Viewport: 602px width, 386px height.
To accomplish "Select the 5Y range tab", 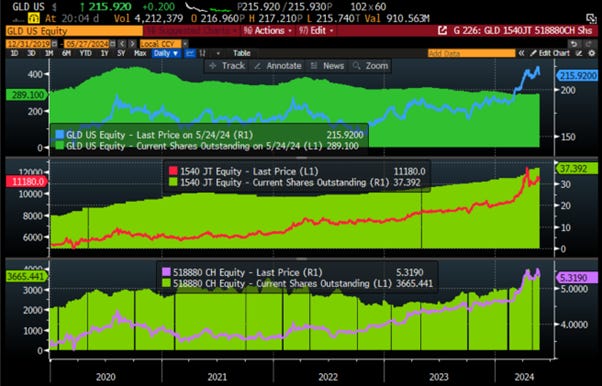I will (x=121, y=53).
